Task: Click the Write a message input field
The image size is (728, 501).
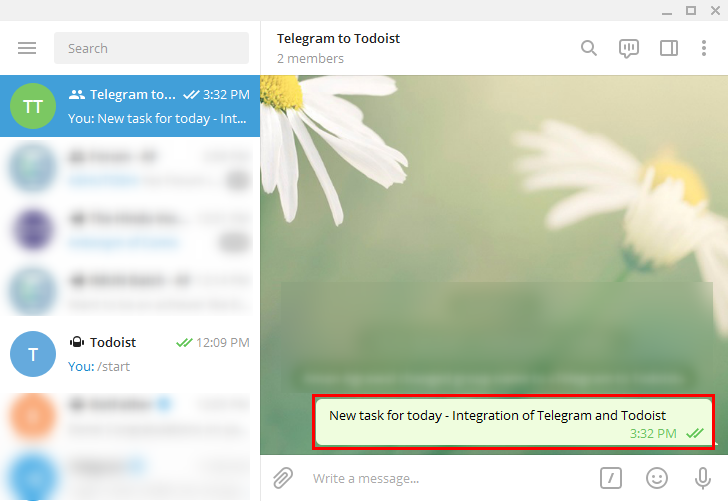Action: click(x=448, y=478)
